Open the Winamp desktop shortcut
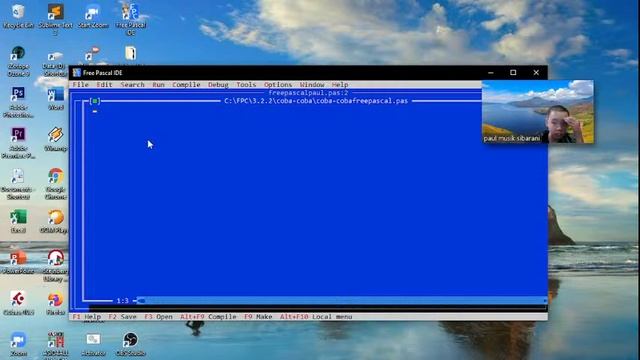Viewport: 640px width, 360px height. [56, 139]
